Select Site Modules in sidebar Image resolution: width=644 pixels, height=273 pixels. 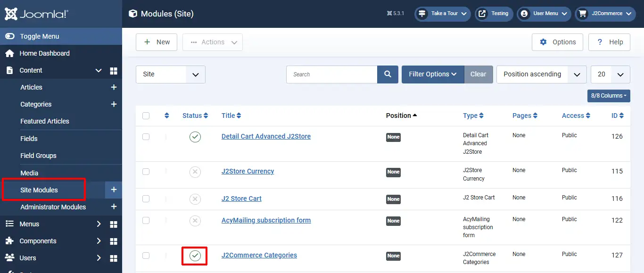coord(39,190)
